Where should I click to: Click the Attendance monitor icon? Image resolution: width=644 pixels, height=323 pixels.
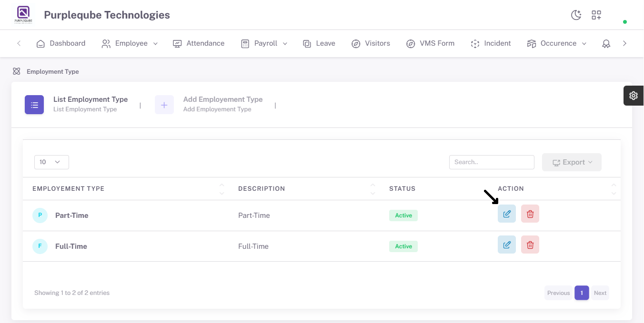(177, 44)
